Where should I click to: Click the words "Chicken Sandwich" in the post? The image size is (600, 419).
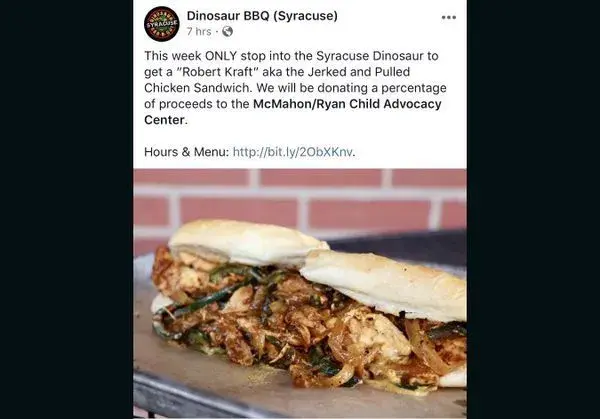coord(198,88)
